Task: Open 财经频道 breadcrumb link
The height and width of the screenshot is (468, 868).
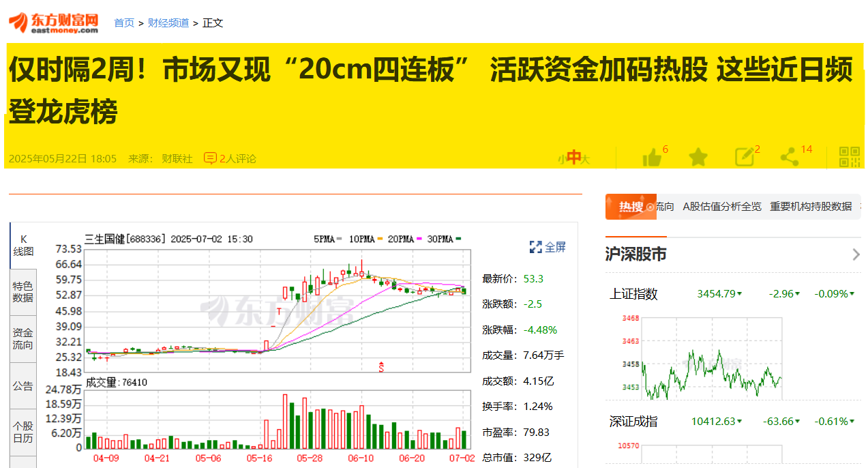Action: (x=168, y=23)
